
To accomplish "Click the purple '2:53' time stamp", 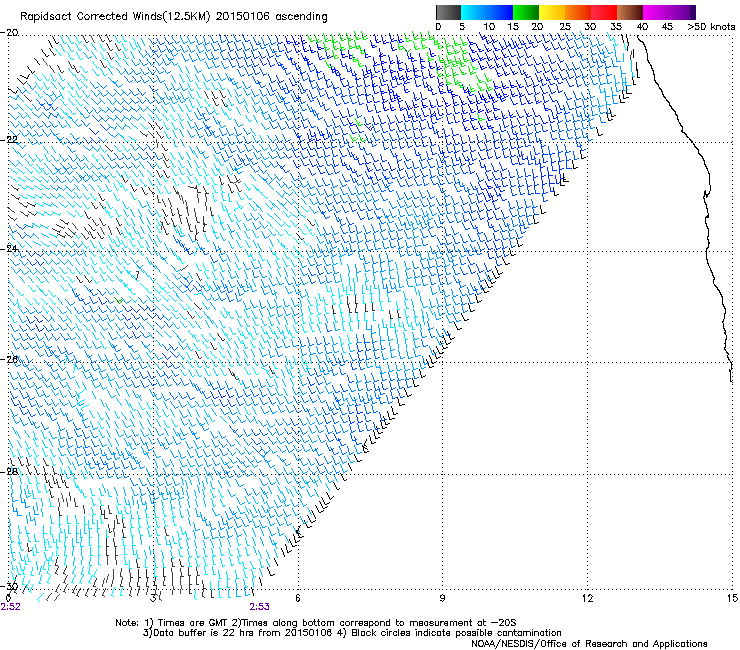I will 260,607.
